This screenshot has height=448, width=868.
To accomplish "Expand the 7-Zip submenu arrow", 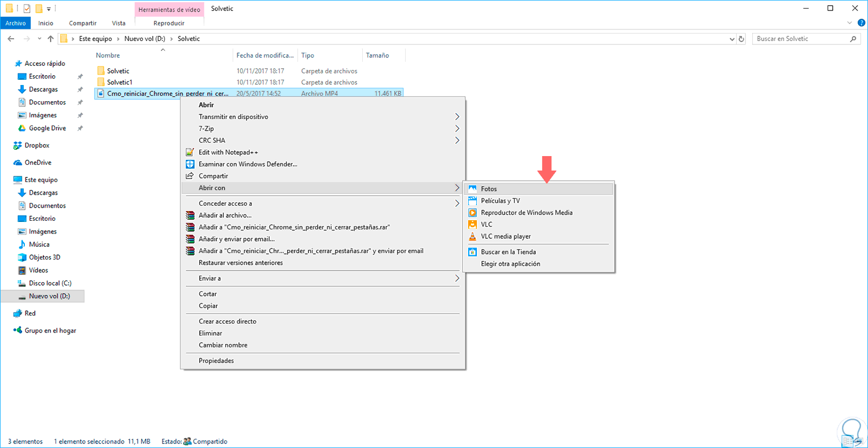I will click(x=457, y=128).
